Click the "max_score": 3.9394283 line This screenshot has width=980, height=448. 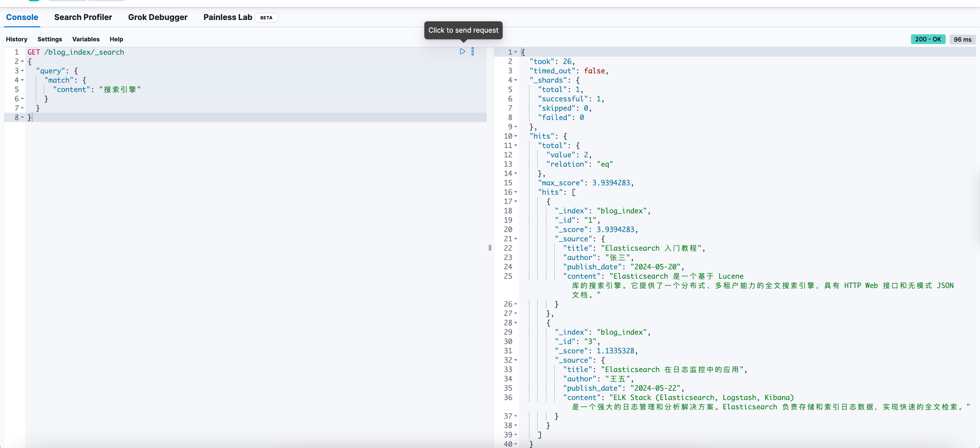(x=585, y=183)
